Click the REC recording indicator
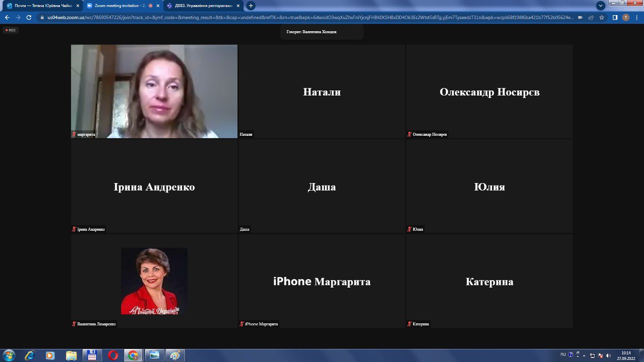 [x=10, y=30]
